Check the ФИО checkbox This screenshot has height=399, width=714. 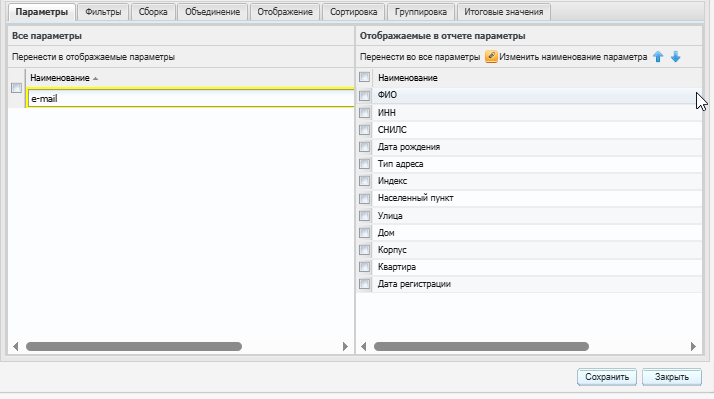364,95
